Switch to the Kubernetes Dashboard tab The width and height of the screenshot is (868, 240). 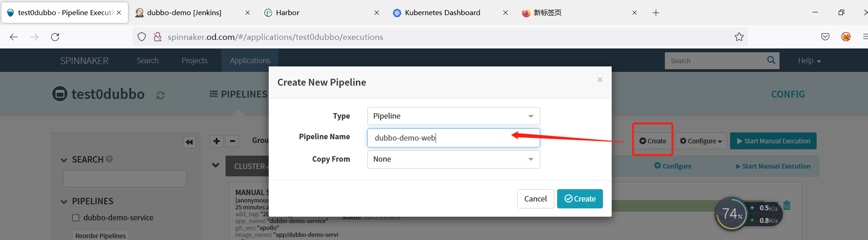pos(442,13)
